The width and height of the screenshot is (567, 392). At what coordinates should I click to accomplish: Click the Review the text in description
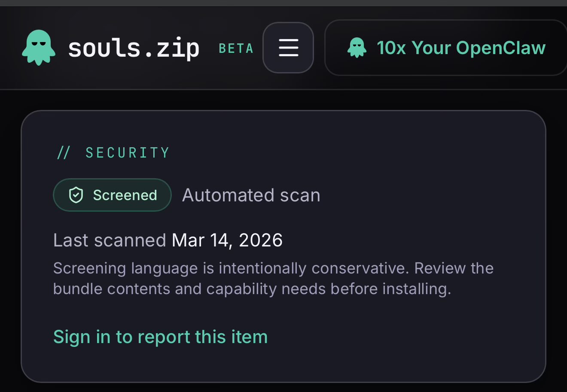454,268
